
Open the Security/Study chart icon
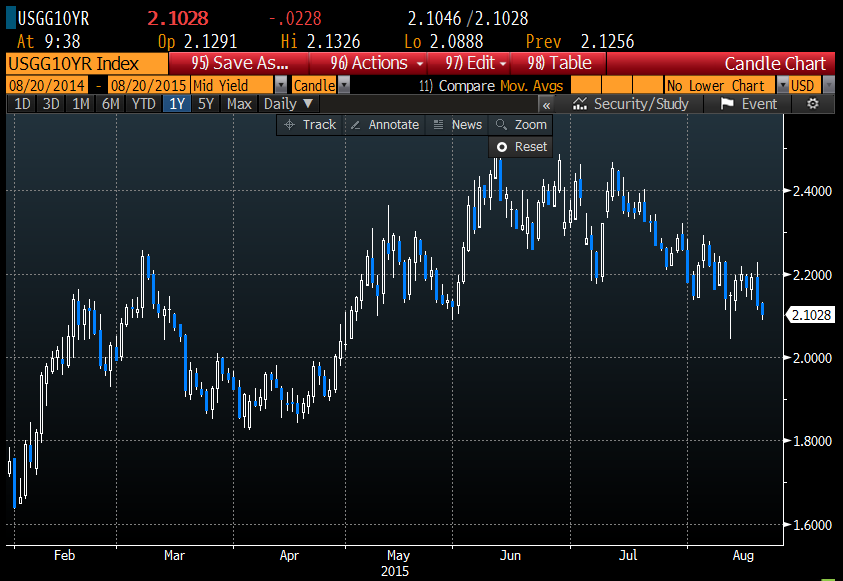[631, 104]
